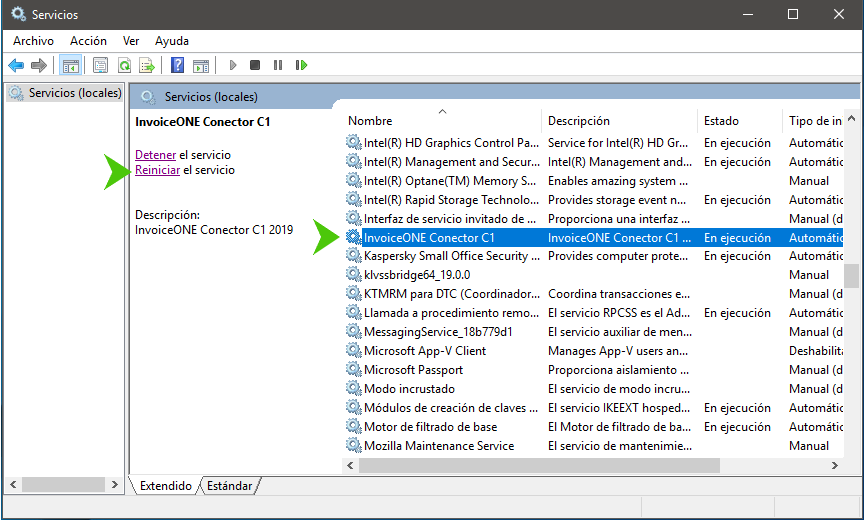Click the Start service play icon
This screenshot has height=520, width=864.
[233, 66]
